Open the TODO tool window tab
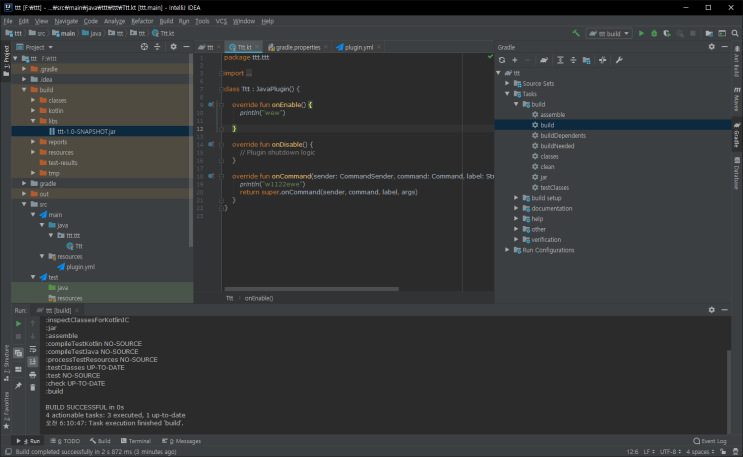This screenshot has height=457, width=743. (65, 441)
